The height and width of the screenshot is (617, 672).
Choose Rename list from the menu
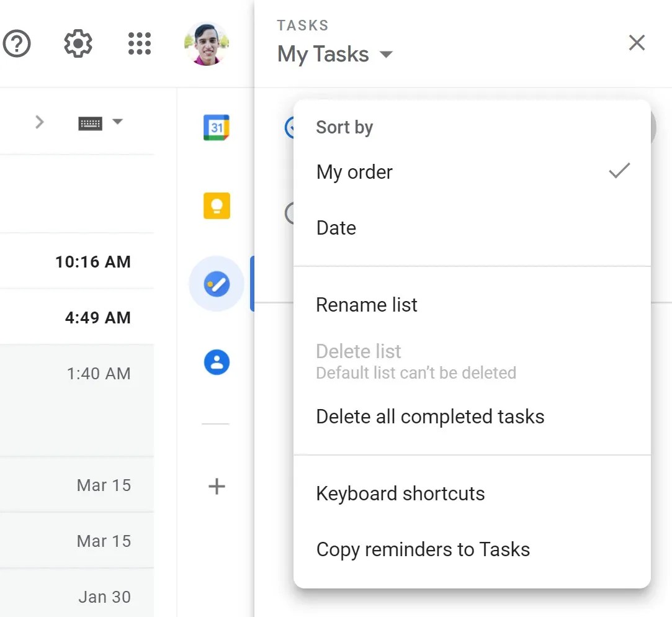[x=367, y=305]
